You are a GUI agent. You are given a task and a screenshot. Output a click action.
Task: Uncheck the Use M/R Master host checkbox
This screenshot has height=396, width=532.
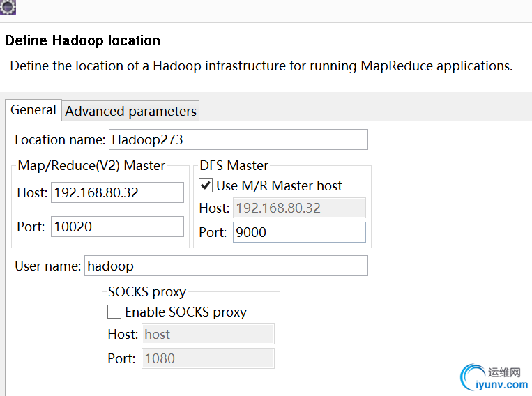coord(206,186)
